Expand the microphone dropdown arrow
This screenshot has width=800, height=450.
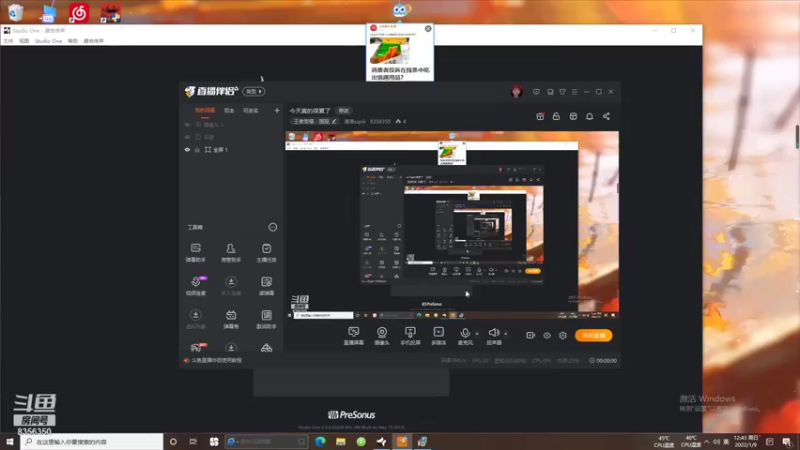pos(477,334)
